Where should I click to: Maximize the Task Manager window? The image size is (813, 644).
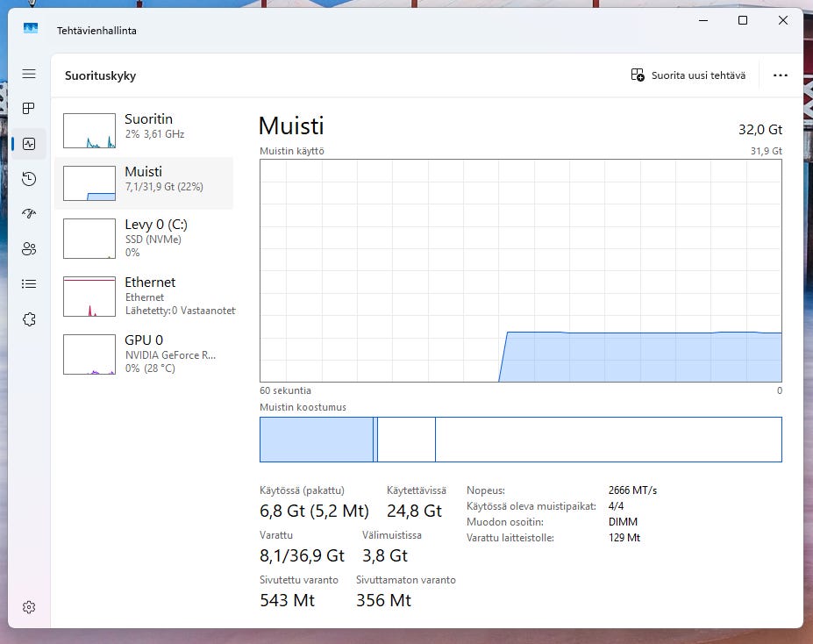point(743,20)
